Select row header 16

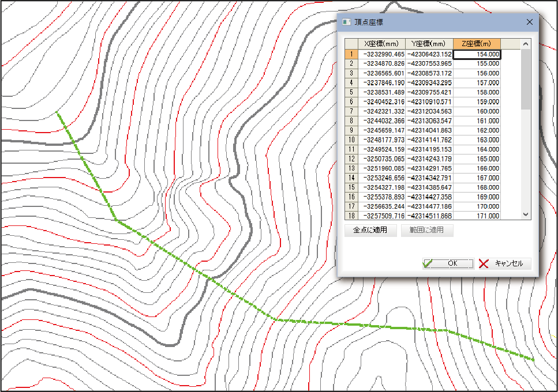[351, 197]
